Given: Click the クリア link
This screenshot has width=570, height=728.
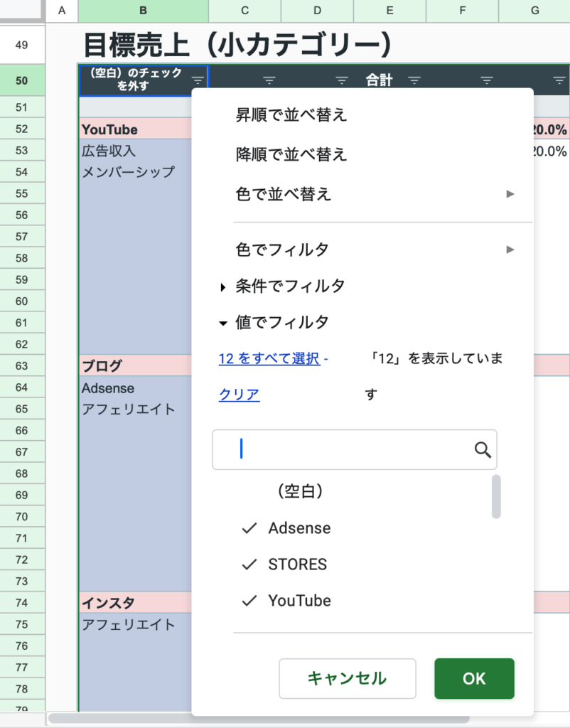Looking at the screenshot, I should coord(239,395).
